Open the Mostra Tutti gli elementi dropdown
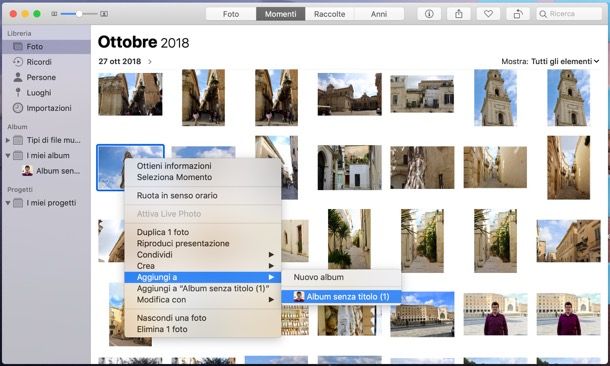610x366 pixels. 550,61
